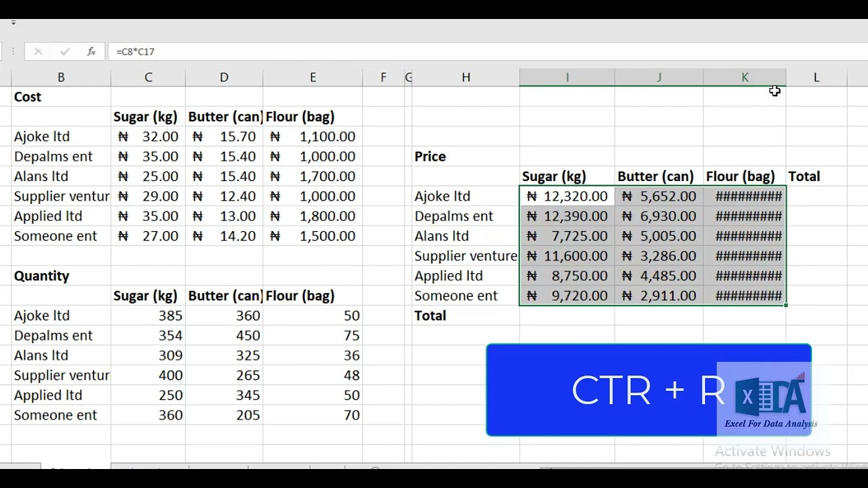Select price cell ₦8,750.00
This screenshot has width=868, height=488.
[568, 276]
